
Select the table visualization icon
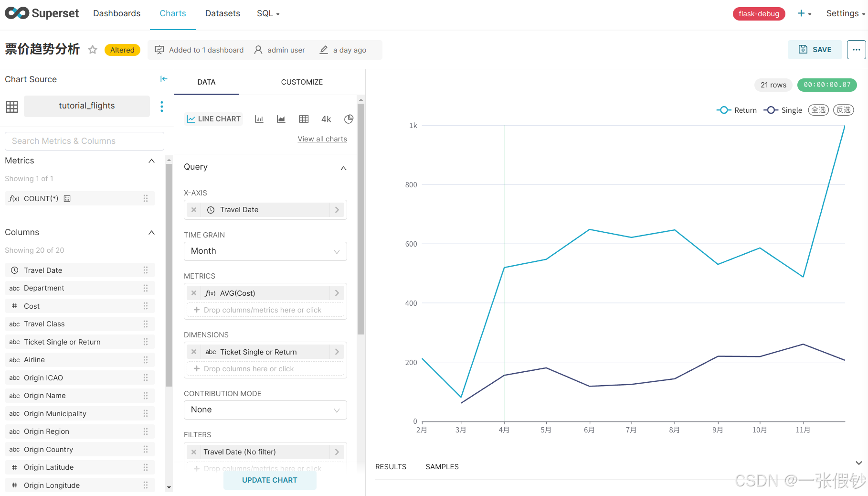tap(304, 119)
